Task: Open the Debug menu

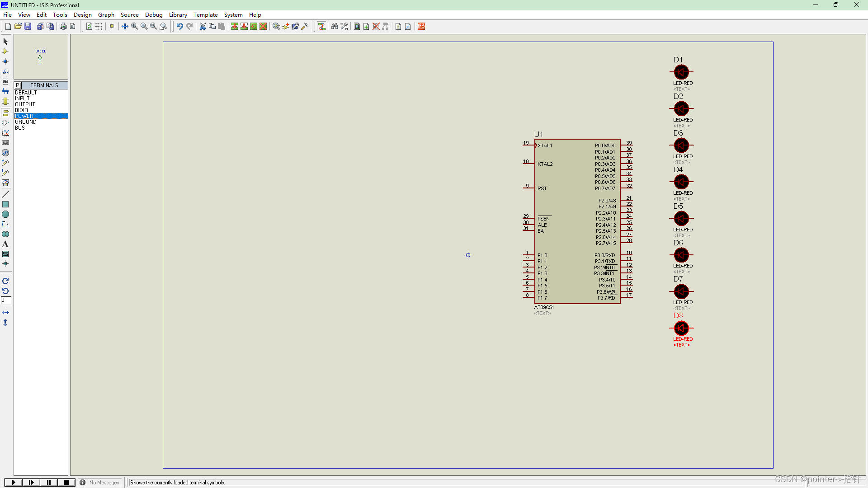Action: coord(154,14)
